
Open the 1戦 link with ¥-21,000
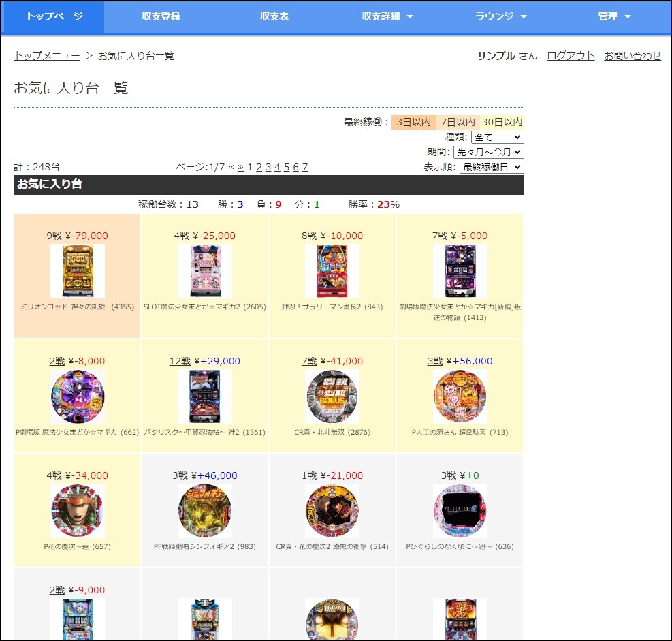(x=309, y=476)
